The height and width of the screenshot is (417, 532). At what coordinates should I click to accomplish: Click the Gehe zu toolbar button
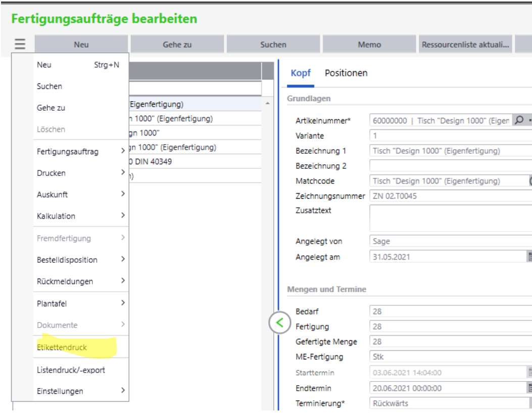(x=177, y=44)
